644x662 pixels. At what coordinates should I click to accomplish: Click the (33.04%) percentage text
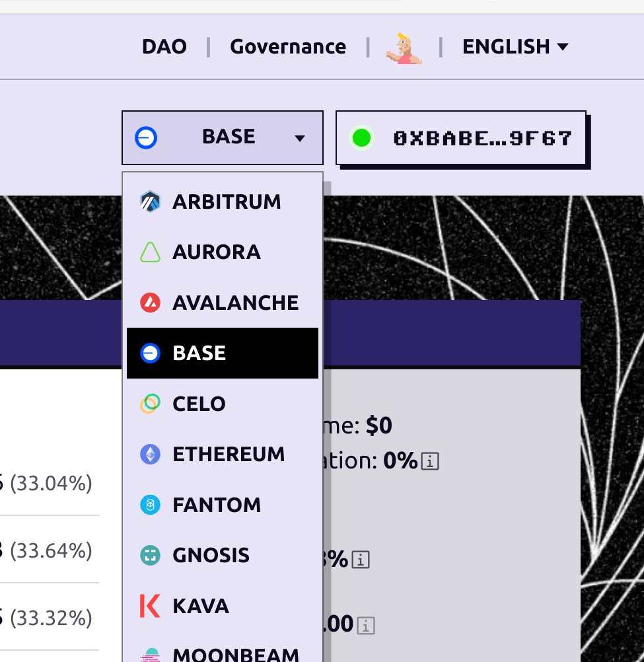click(51, 483)
